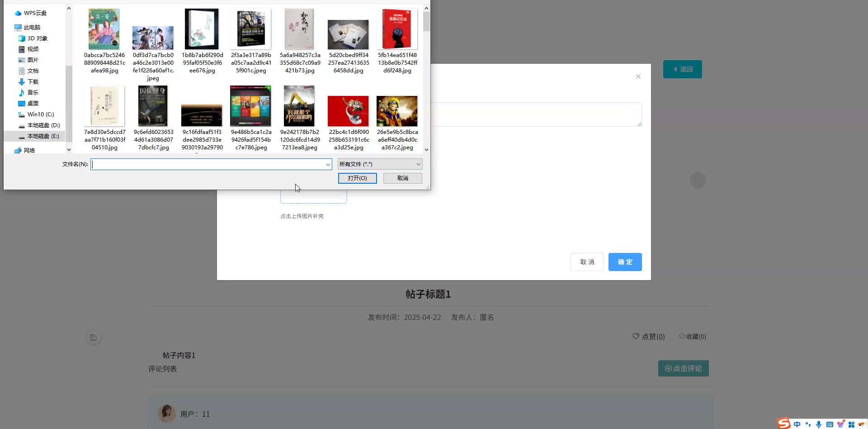Click the 点击评论 button

(x=684, y=368)
